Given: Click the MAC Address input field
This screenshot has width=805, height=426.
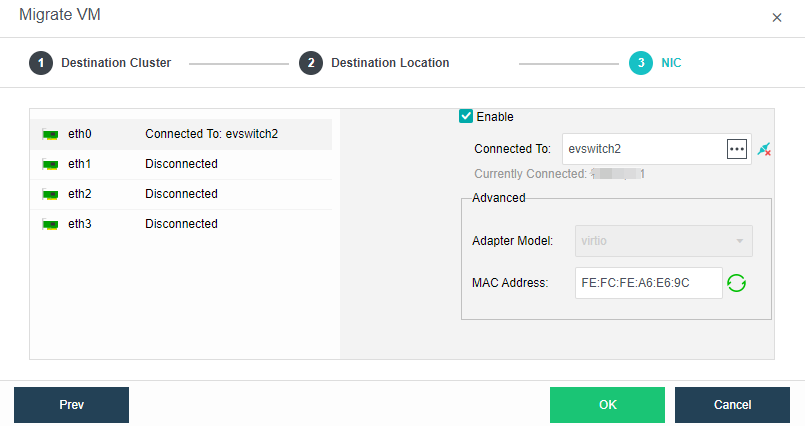Looking at the screenshot, I should coord(648,283).
